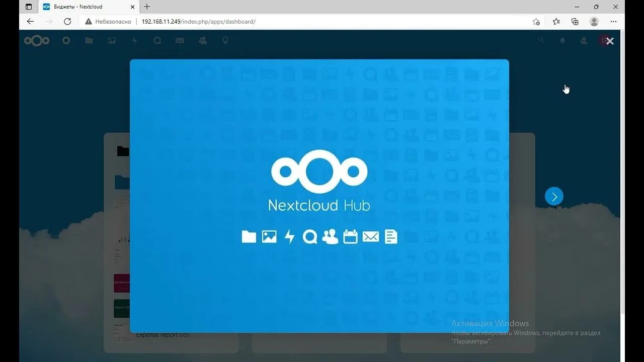Open the notifications bell icon

point(562,41)
